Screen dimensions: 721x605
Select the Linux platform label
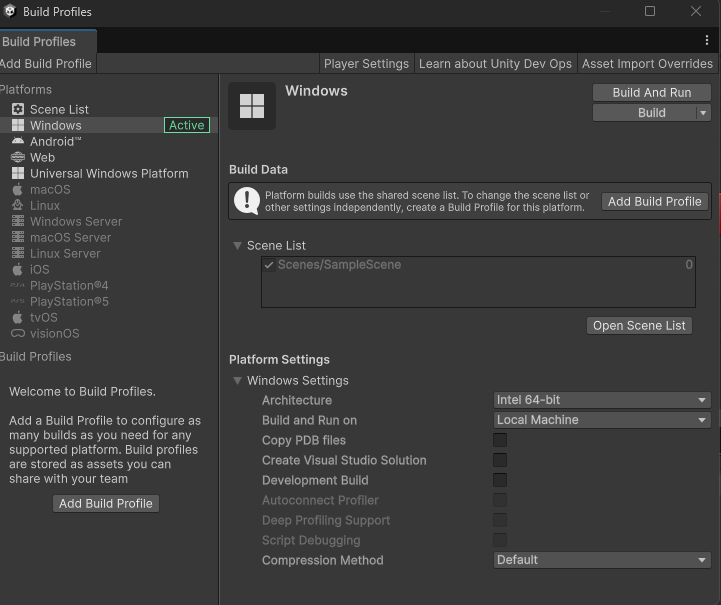click(45, 205)
